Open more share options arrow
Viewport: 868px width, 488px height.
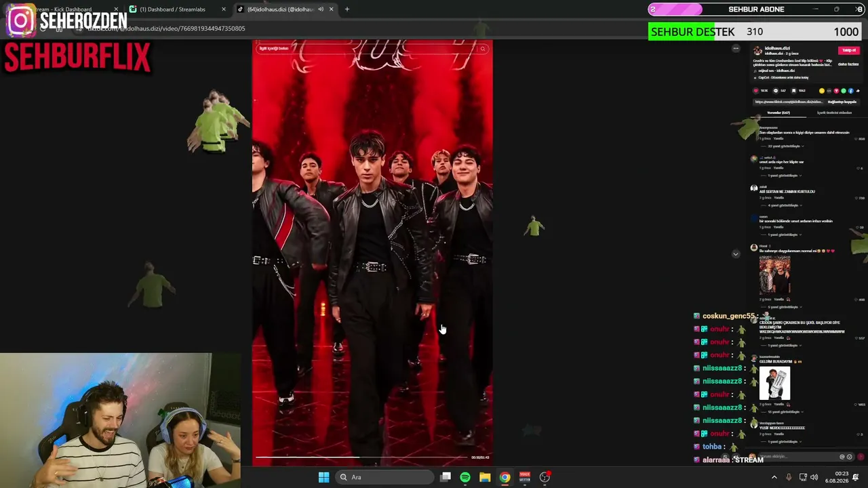point(857,91)
